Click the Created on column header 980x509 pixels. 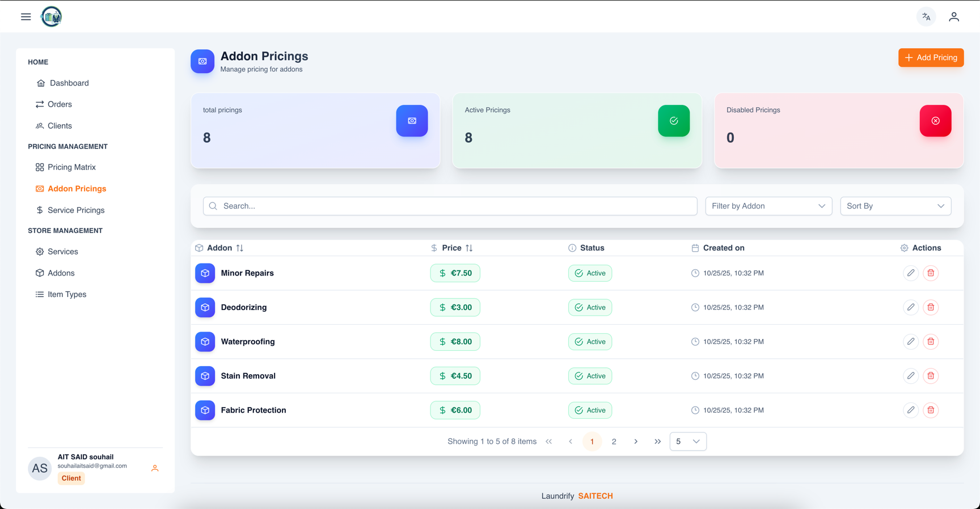coord(718,248)
